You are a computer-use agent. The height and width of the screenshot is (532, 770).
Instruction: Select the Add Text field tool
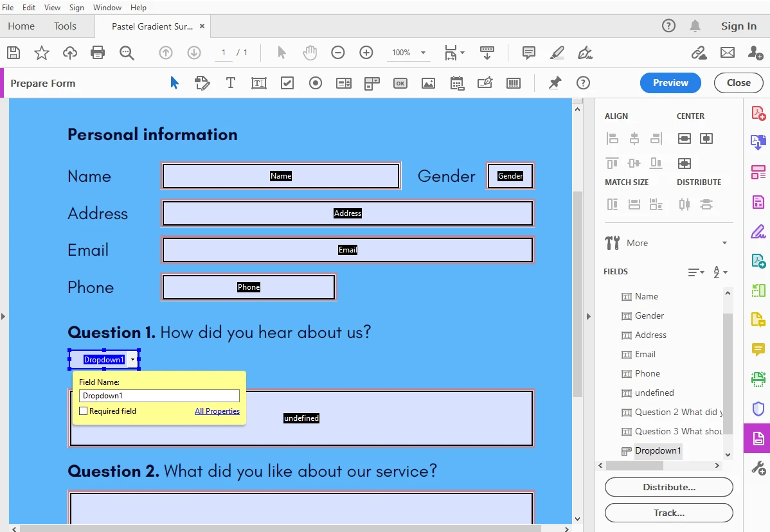point(259,83)
